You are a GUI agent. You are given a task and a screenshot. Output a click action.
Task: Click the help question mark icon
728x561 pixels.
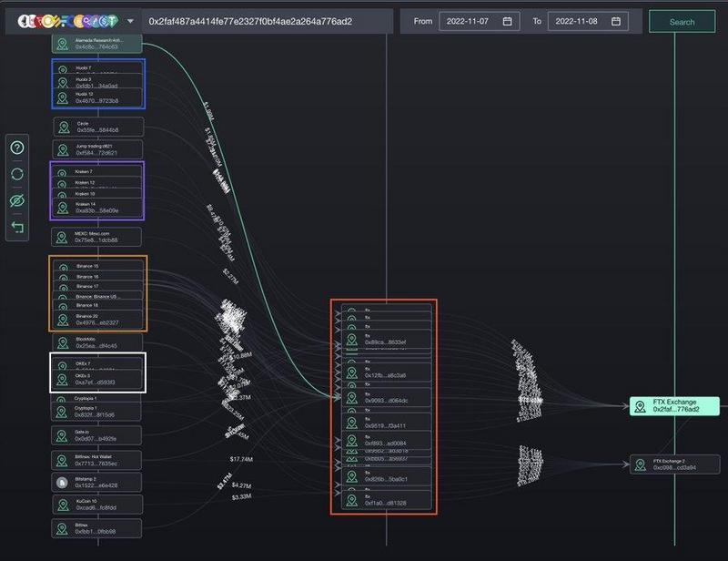(17, 148)
